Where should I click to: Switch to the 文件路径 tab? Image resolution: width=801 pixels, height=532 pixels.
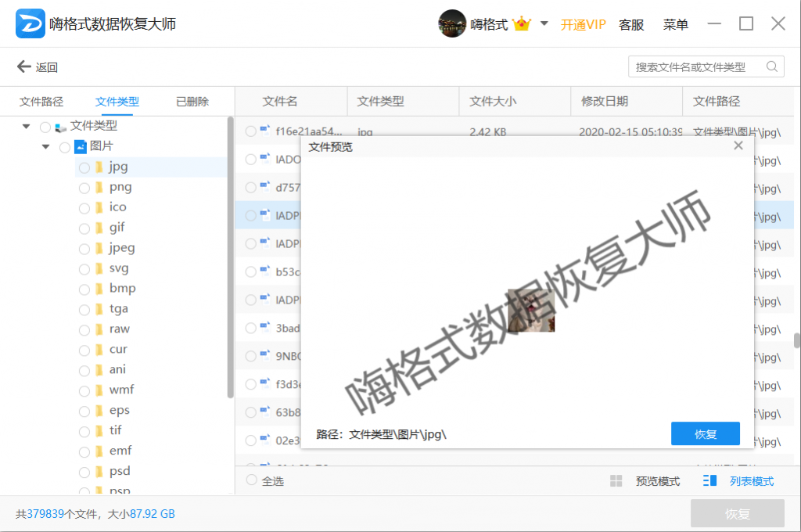(x=41, y=102)
